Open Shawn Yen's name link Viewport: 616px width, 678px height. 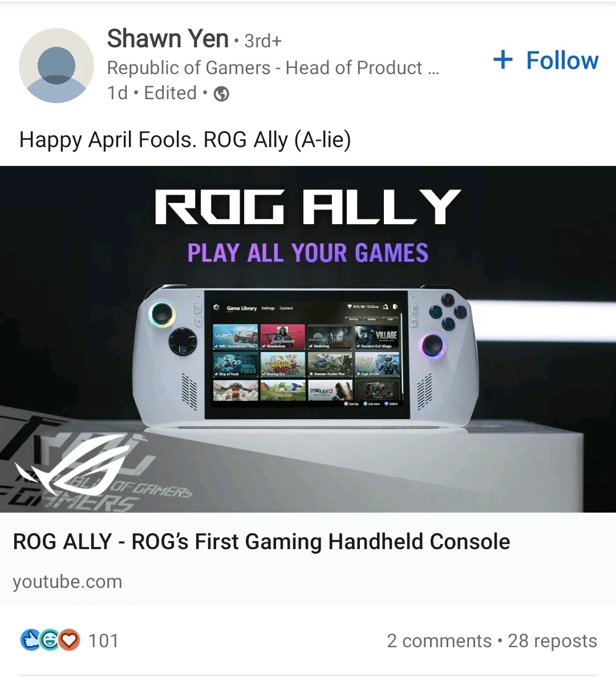click(x=168, y=38)
